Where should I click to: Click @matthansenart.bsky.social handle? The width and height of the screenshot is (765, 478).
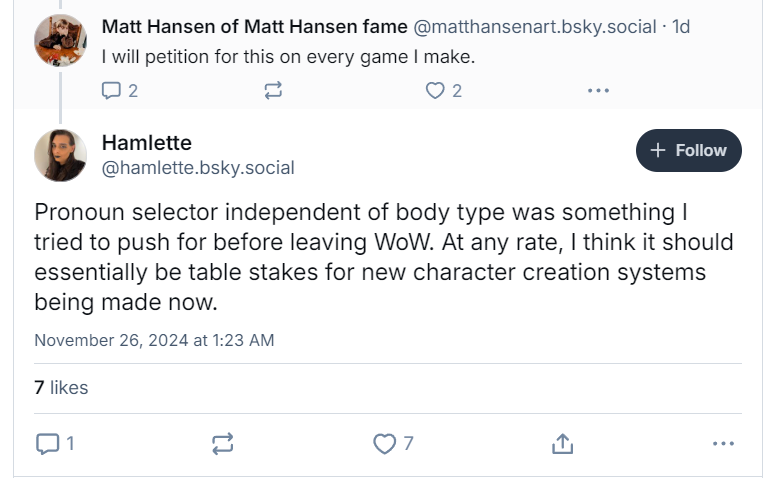click(535, 27)
